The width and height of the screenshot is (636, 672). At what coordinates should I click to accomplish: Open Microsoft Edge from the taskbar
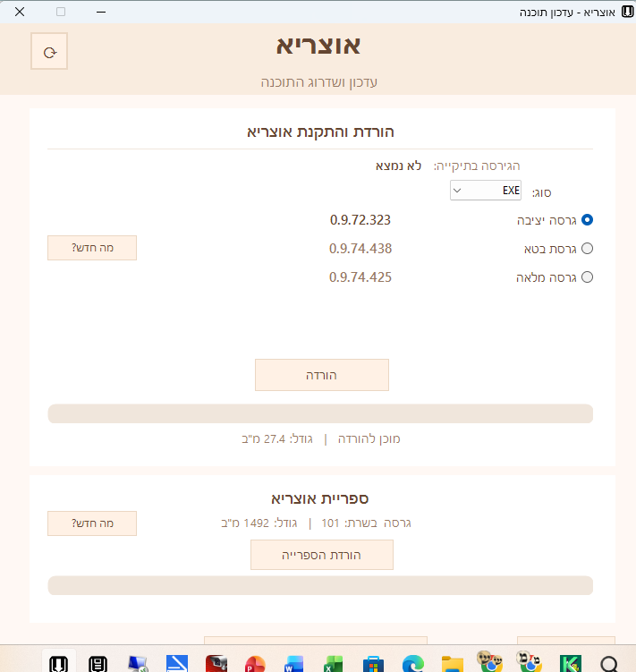[x=412, y=664]
